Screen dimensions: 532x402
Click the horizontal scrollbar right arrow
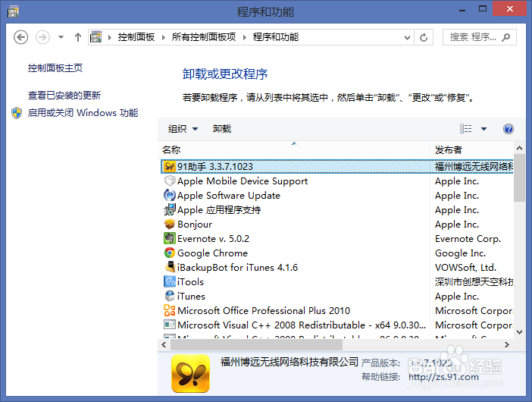coord(507,345)
